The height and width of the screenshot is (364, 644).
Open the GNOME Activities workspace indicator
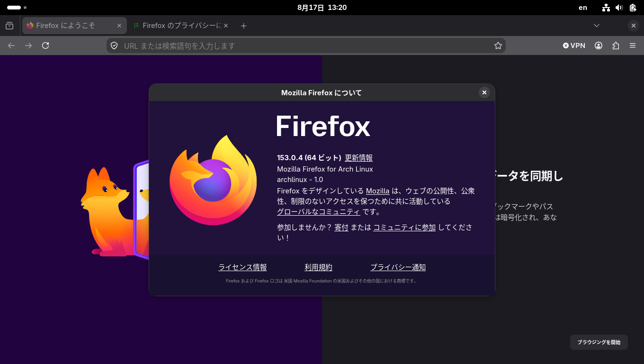pos(17,8)
